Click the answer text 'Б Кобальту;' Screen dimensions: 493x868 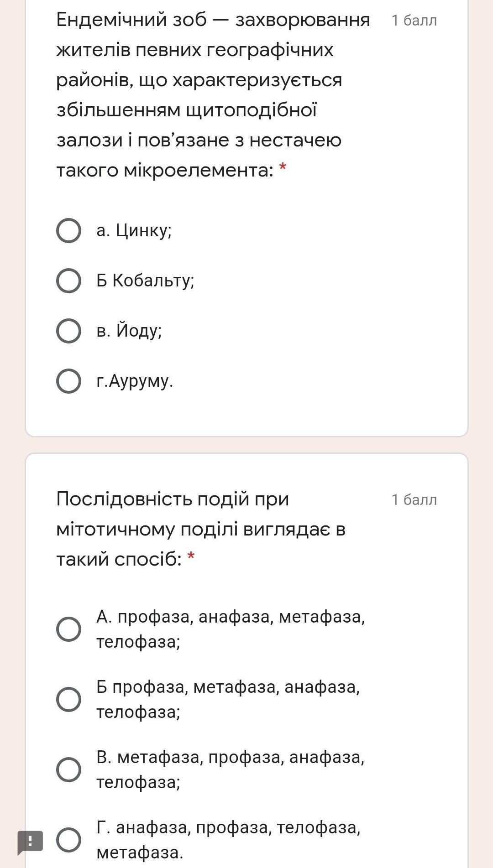coord(145,281)
